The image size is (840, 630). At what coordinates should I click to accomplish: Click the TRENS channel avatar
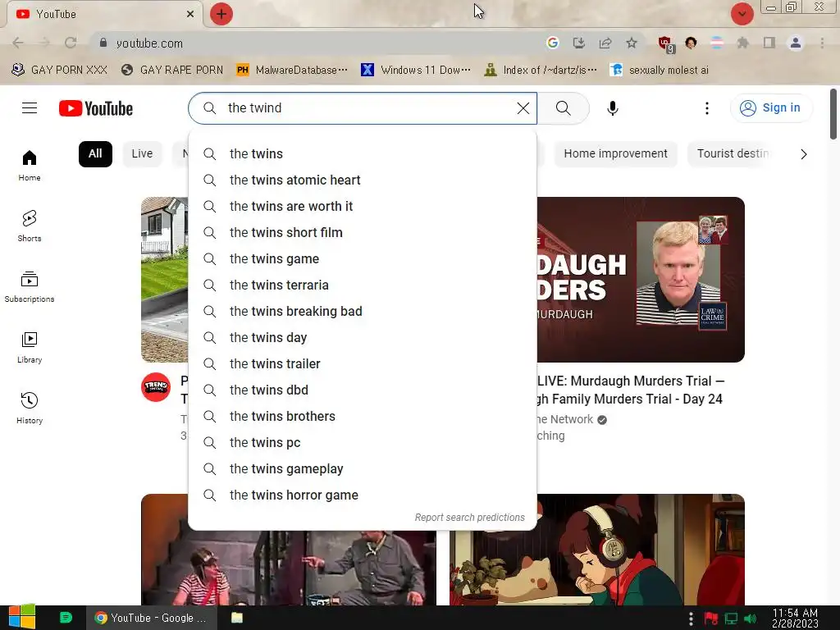pos(156,387)
